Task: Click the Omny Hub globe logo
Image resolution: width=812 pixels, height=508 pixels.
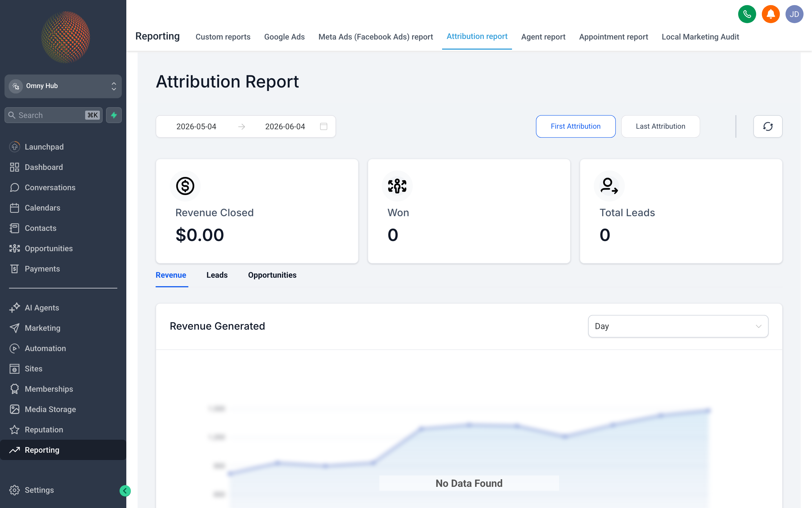Action: (65, 37)
